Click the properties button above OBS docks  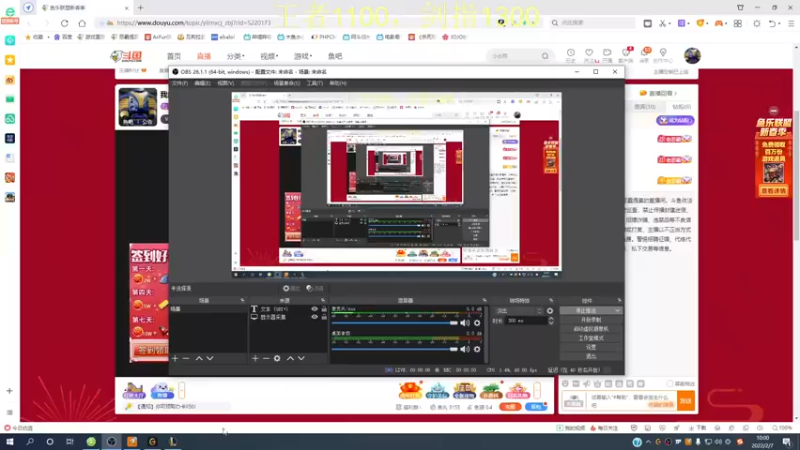pyautogui.click(x=292, y=289)
